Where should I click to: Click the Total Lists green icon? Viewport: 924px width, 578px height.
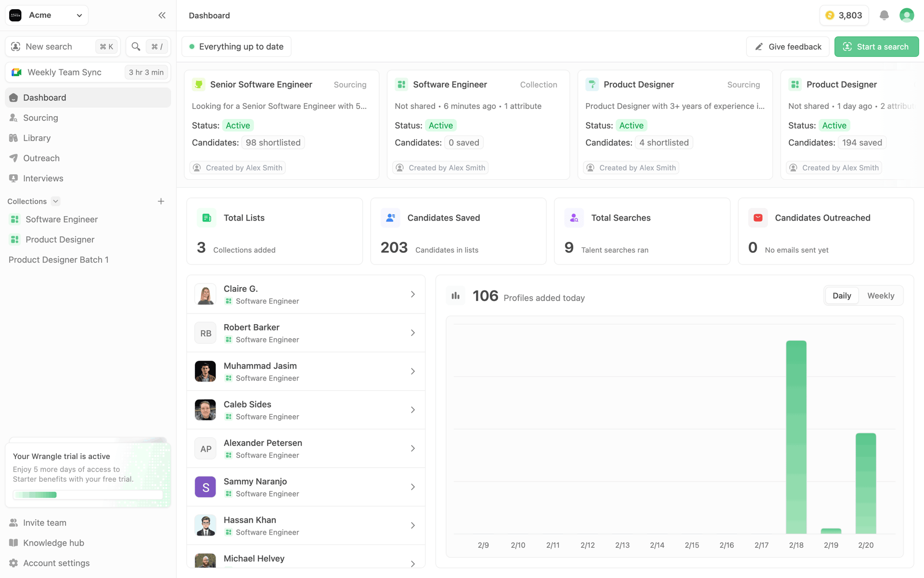[x=206, y=218]
